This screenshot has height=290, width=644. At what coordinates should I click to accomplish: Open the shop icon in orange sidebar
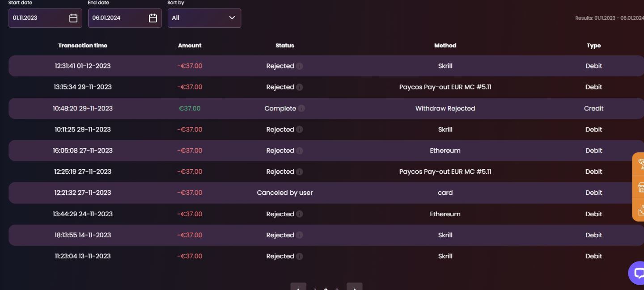640,187
